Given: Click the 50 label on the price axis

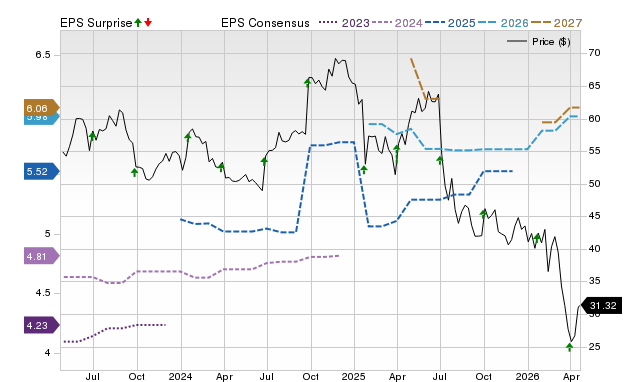Looking at the screenshot, I should pyautogui.click(x=594, y=184).
